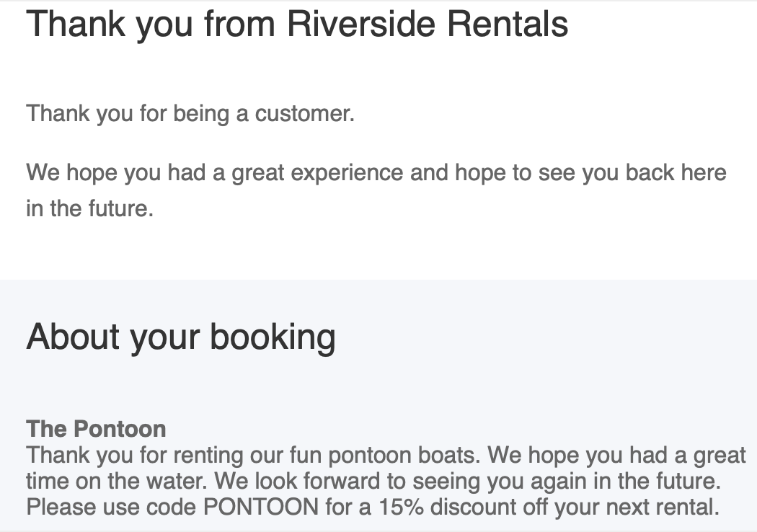Click the "in the future." line under hope paragraph
Image resolution: width=757 pixels, height=532 pixels.
(x=90, y=208)
